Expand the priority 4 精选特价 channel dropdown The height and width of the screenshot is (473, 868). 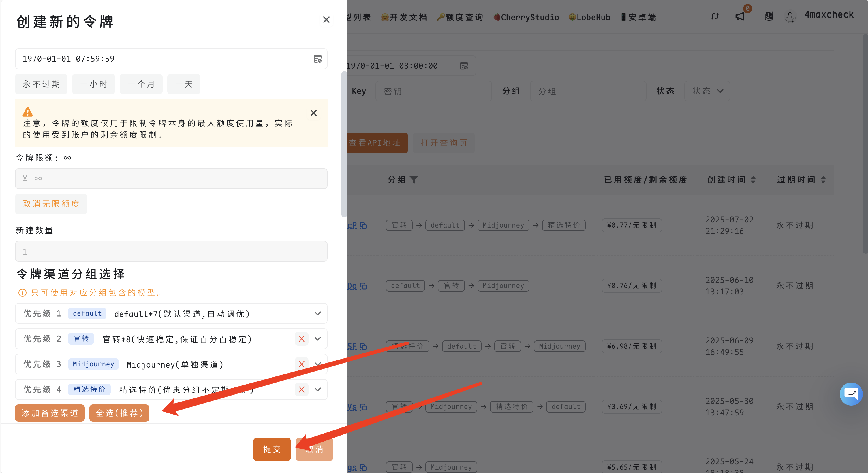coord(317,389)
